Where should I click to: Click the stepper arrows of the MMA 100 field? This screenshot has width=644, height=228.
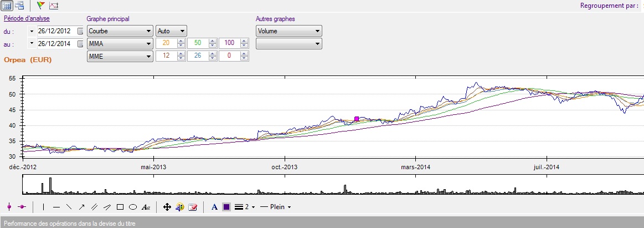click(x=244, y=43)
